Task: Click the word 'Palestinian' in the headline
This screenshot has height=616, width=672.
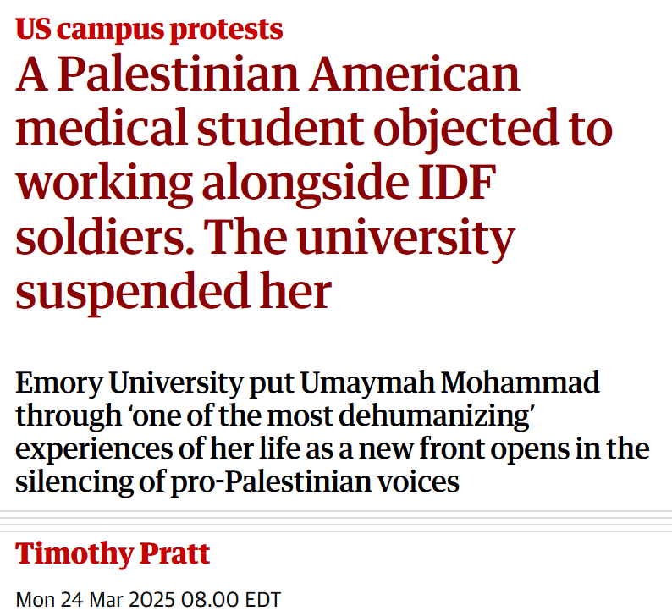Action: point(178,74)
